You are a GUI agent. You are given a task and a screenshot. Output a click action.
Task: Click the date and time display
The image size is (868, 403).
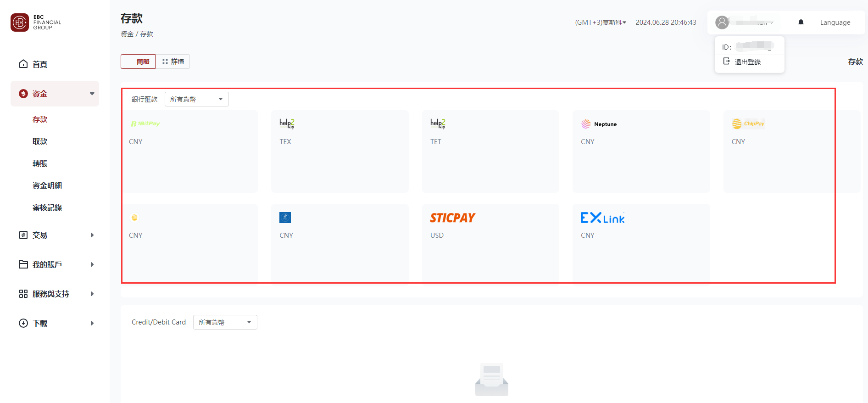pyautogui.click(x=666, y=22)
